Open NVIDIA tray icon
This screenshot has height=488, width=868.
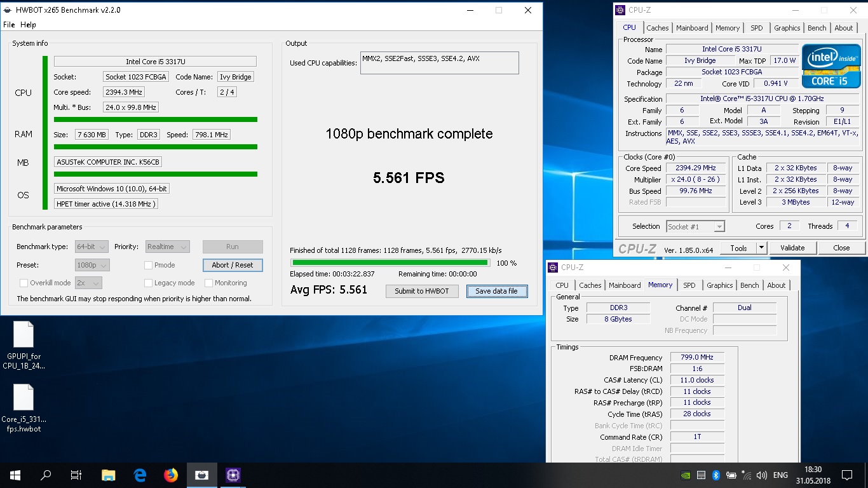[686, 475]
